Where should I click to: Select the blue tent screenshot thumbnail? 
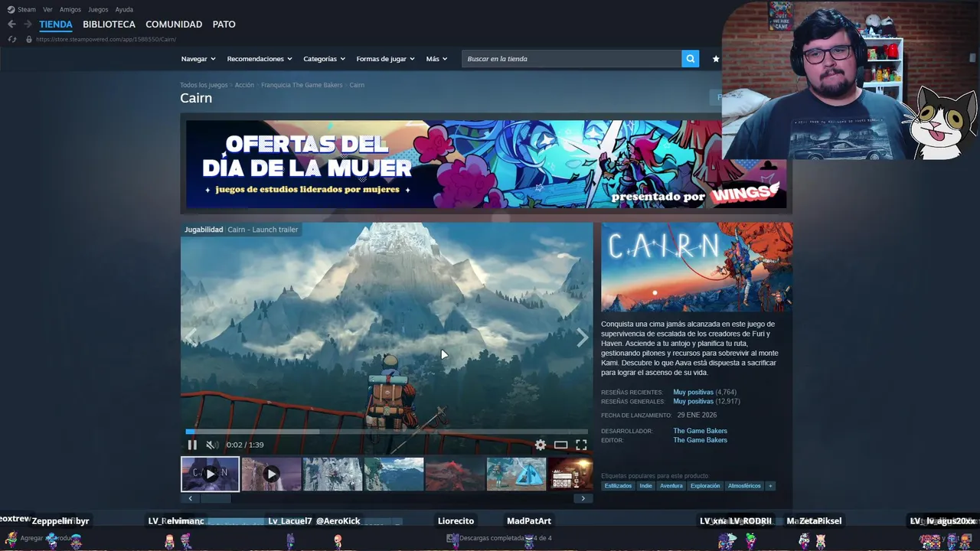[516, 474]
